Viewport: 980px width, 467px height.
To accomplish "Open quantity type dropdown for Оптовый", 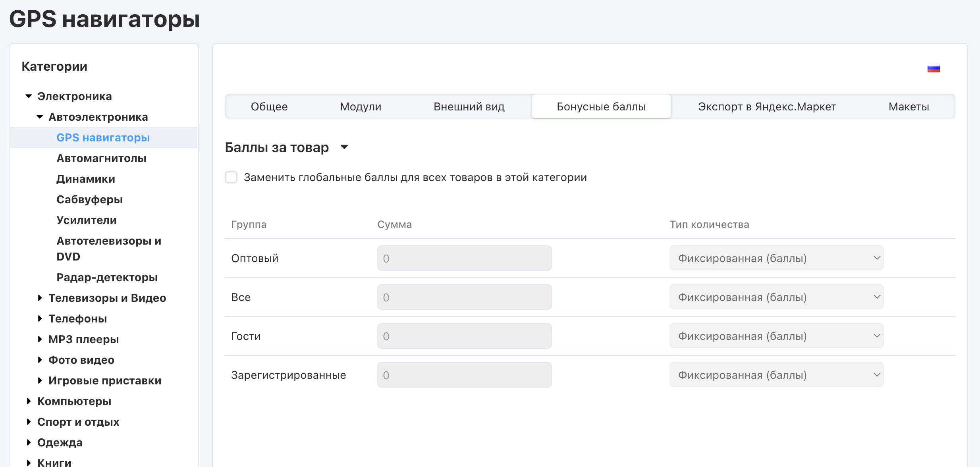I will tap(776, 258).
